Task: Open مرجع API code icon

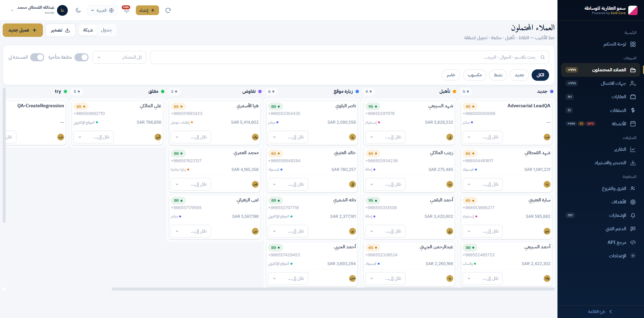Action: [633, 242]
